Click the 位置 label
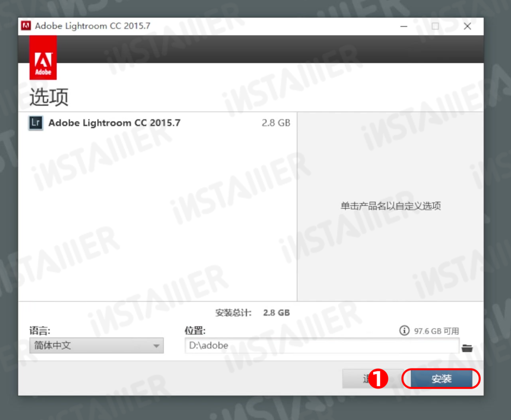 [195, 331]
